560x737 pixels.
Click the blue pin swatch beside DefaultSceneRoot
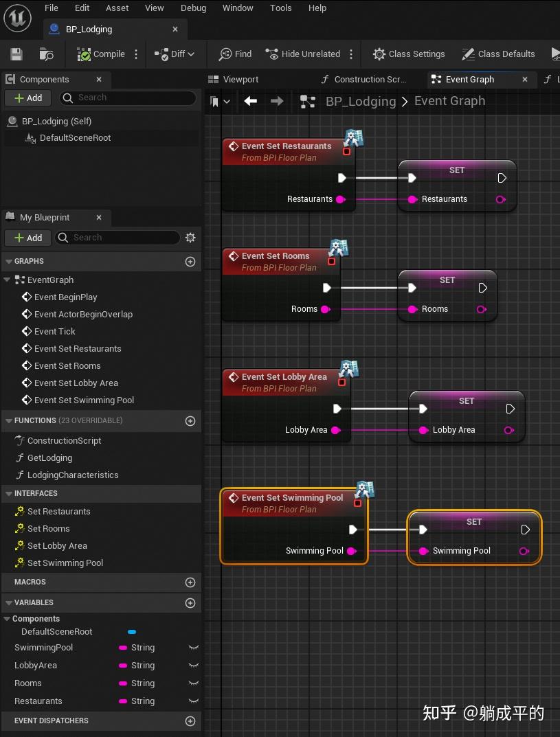(131, 631)
